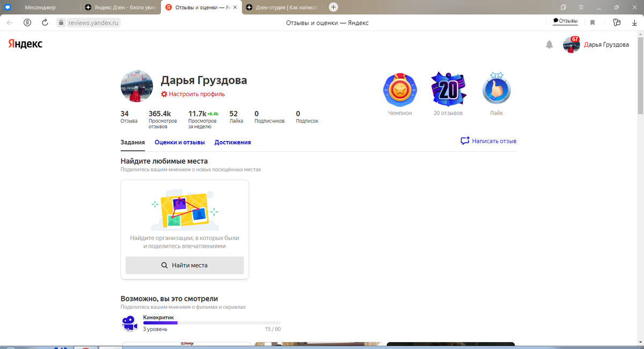Viewport: 644px width, 349px height.
Task: Open browser downloads
Action: (x=634, y=23)
